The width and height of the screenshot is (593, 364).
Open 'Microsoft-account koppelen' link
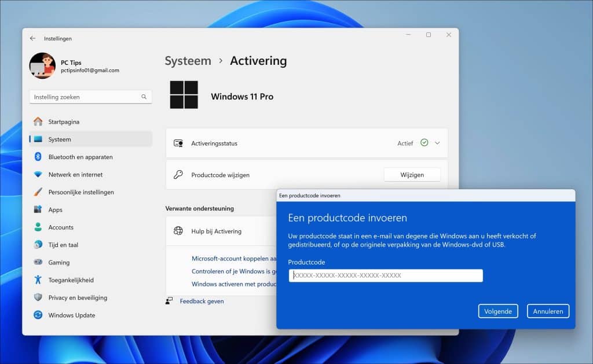tap(234, 259)
